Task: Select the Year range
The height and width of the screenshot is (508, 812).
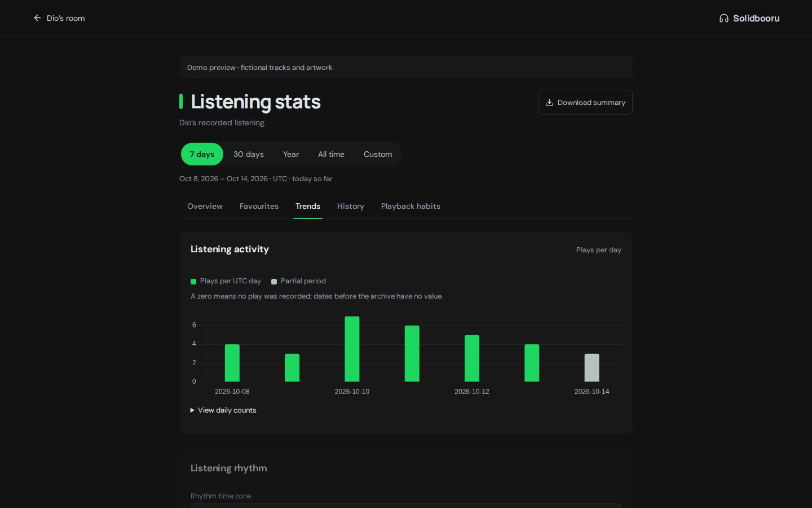Action: [x=291, y=154]
